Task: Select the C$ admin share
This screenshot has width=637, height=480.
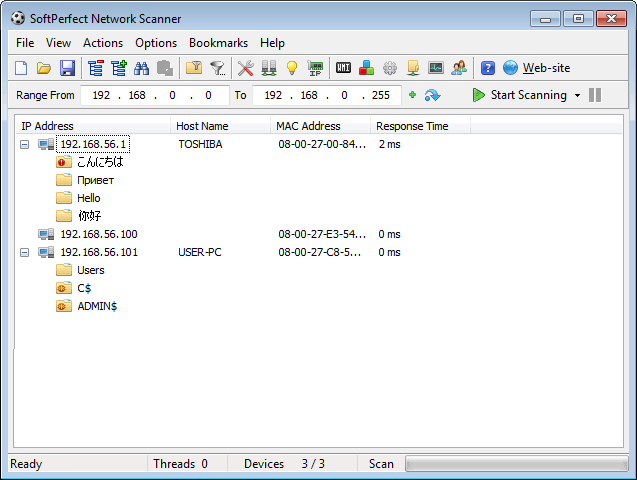Action: (84, 288)
